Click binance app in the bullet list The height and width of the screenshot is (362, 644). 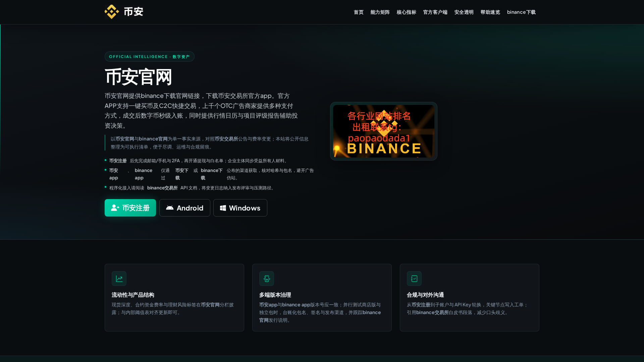tap(144, 174)
